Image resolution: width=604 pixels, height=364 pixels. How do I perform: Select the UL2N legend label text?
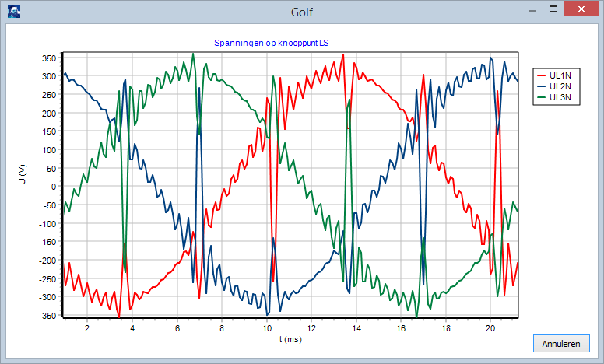(560, 86)
